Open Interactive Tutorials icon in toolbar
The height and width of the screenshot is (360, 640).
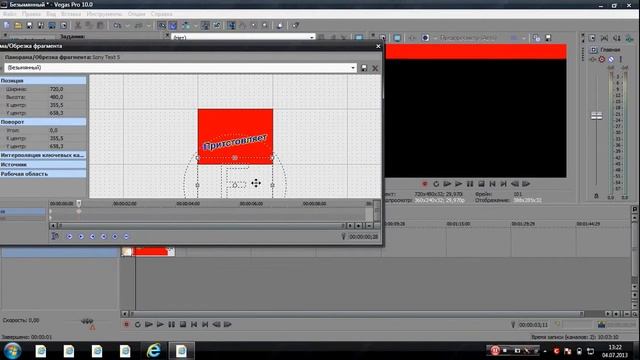tap(280, 25)
